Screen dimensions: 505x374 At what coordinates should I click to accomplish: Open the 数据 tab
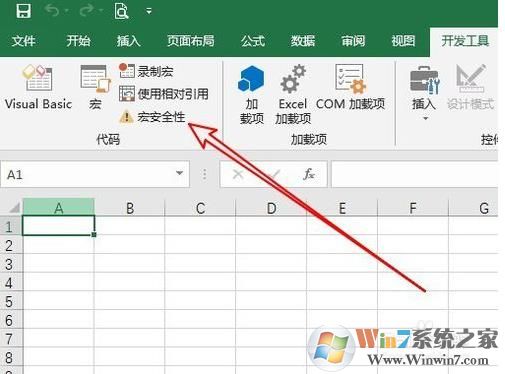pyautogui.click(x=303, y=41)
